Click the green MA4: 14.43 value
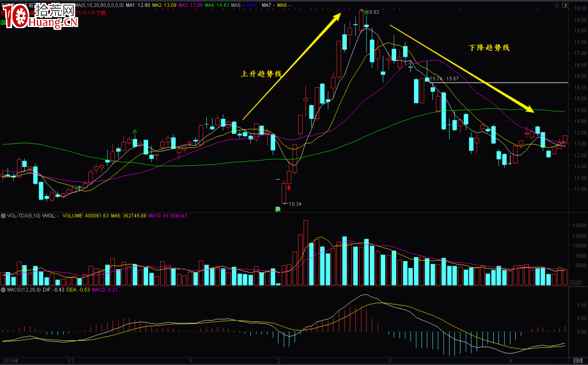Screen dimensions: 588x365 (x=216, y=5)
